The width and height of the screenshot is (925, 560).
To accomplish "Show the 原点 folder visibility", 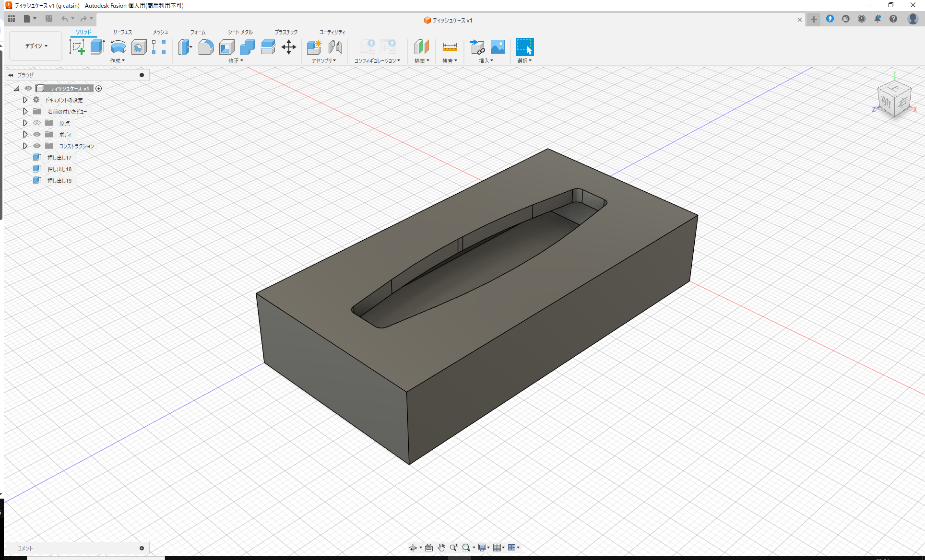I will click(37, 123).
